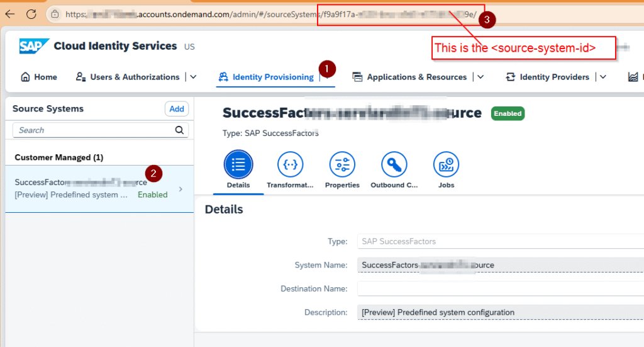The height and width of the screenshot is (347, 644).
Task: Open Applications & Resources menu
Action: click(409, 77)
